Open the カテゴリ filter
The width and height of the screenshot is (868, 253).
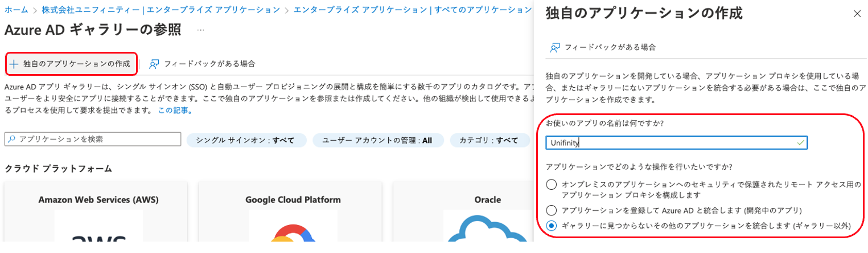click(x=488, y=140)
